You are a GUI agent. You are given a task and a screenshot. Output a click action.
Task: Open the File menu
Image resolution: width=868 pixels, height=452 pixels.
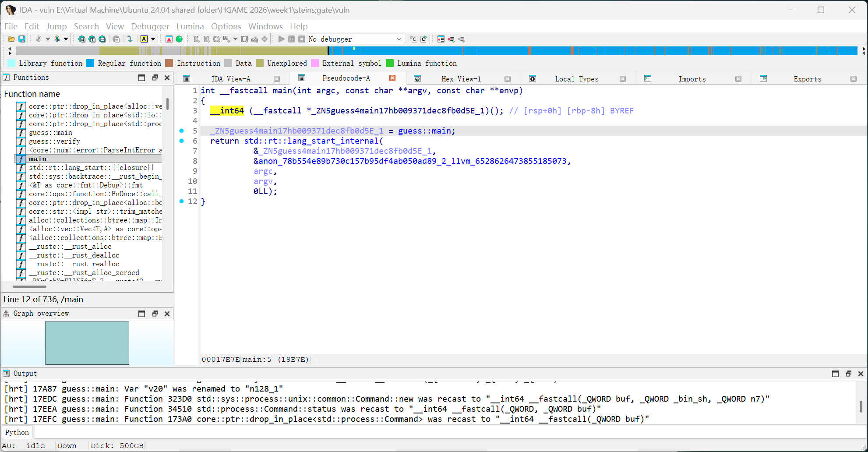click(x=11, y=26)
